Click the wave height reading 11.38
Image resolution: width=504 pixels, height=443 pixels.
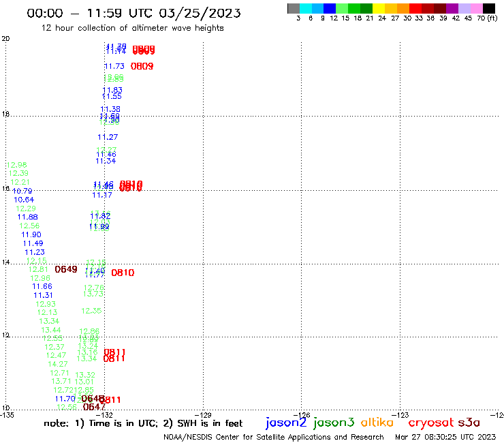tap(110, 109)
